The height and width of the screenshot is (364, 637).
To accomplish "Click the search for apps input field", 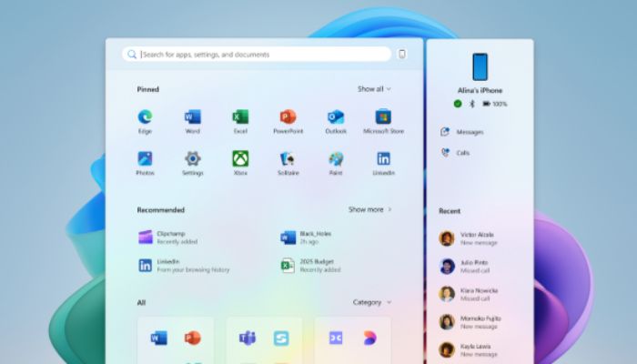I will [x=257, y=54].
